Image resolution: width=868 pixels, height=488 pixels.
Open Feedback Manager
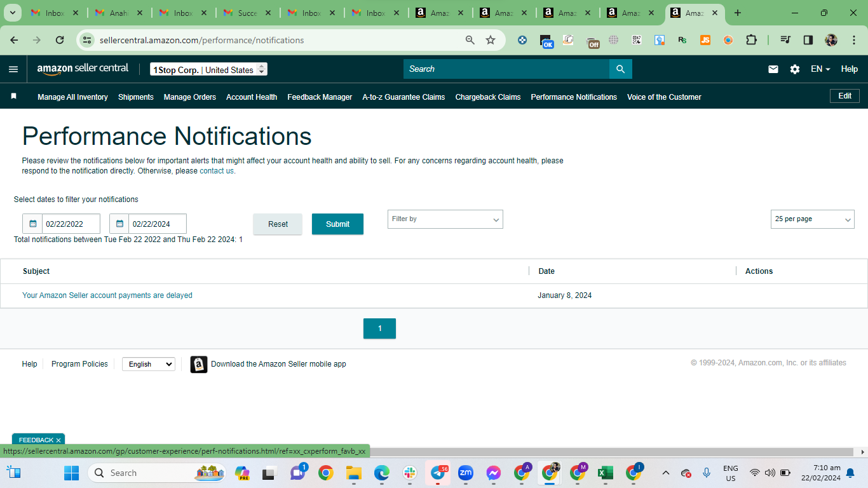(320, 97)
